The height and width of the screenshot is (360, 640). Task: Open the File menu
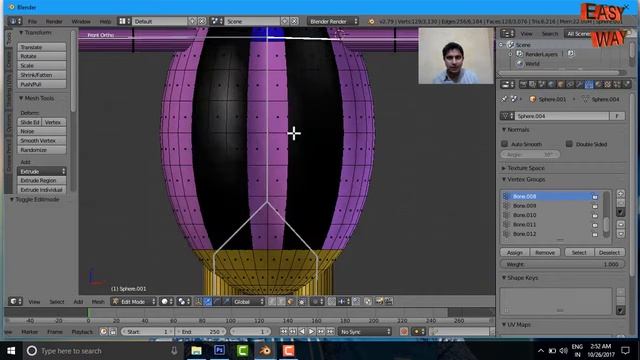pos(32,22)
